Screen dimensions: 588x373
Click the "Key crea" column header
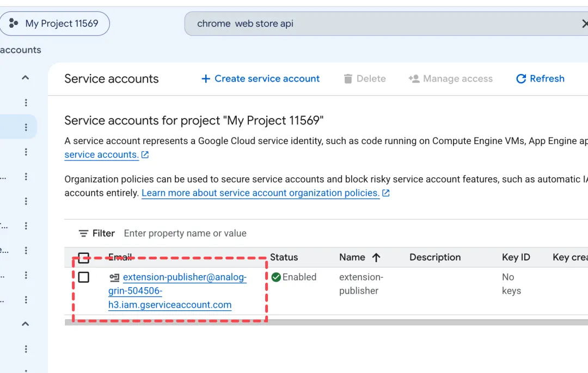pos(570,257)
